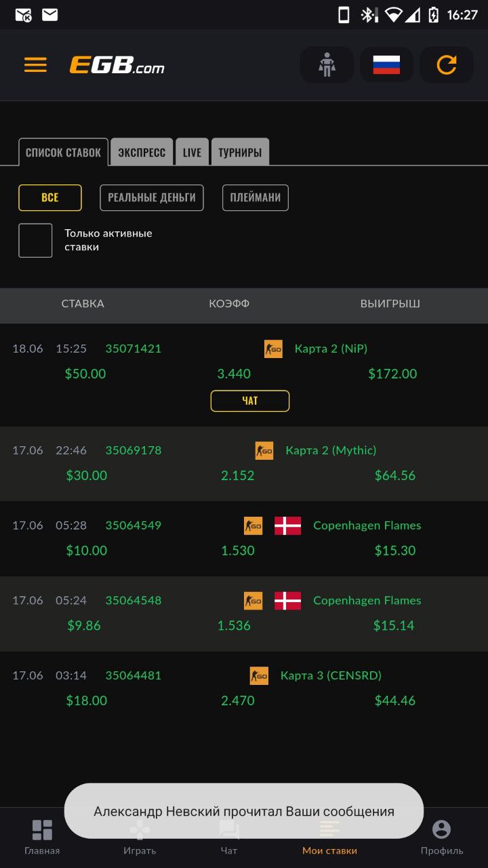The width and height of the screenshot is (488, 868).
Task: Select the ВСЕ filter
Action: tap(50, 198)
